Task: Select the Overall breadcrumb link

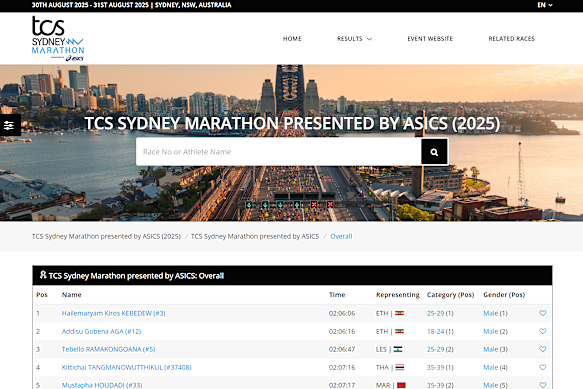Action: point(341,237)
